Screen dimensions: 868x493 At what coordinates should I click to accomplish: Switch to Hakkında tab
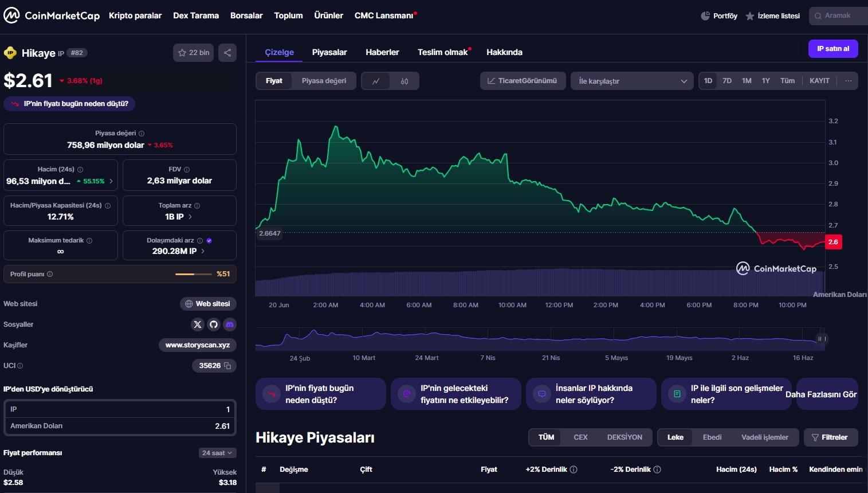click(504, 52)
